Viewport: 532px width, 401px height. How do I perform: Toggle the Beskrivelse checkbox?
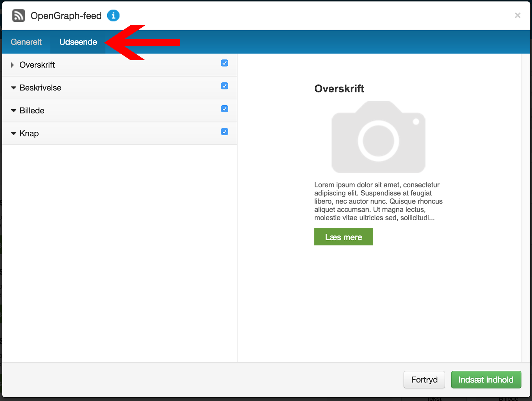pos(224,86)
